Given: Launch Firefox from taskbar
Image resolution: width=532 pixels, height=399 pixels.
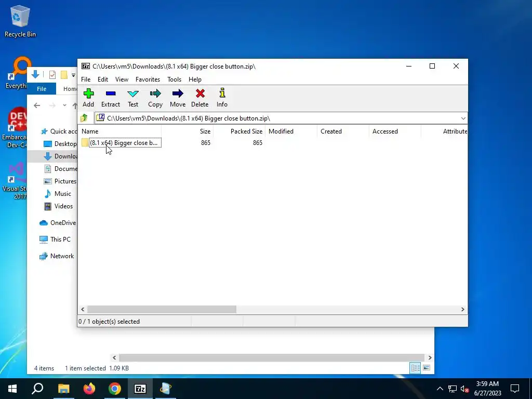Looking at the screenshot, I should point(89,389).
